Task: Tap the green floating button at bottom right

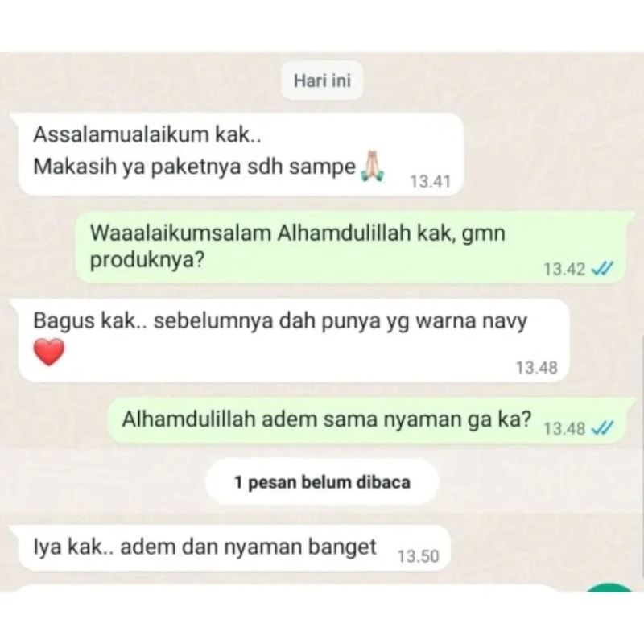Action: click(x=609, y=588)
